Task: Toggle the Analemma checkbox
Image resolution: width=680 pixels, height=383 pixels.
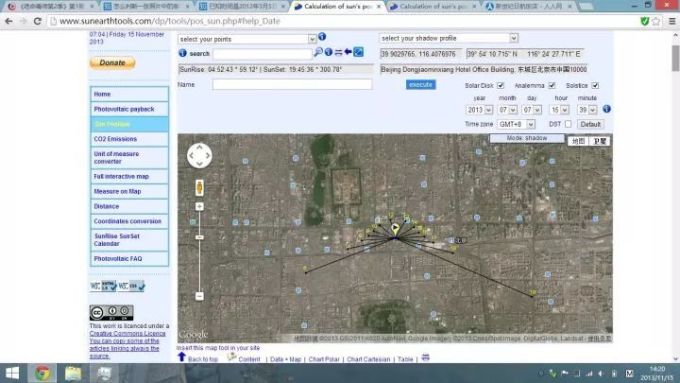Action: (x=552, y=85)
